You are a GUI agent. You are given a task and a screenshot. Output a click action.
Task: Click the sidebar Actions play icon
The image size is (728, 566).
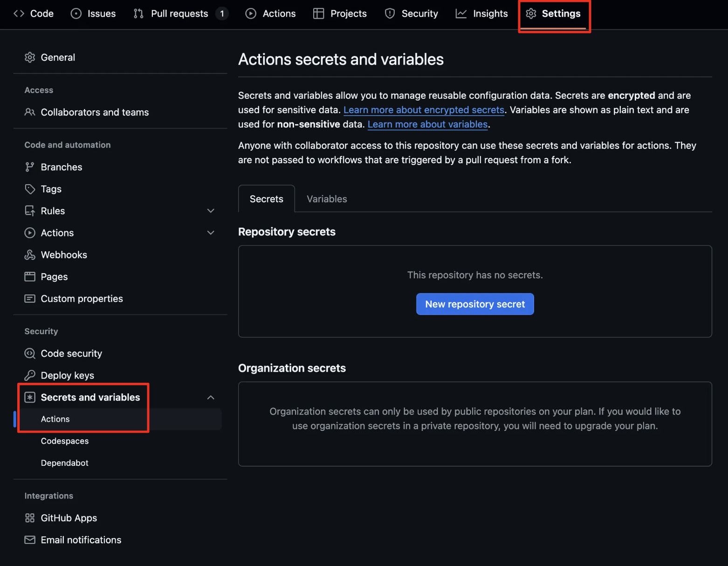coord(30,233)
